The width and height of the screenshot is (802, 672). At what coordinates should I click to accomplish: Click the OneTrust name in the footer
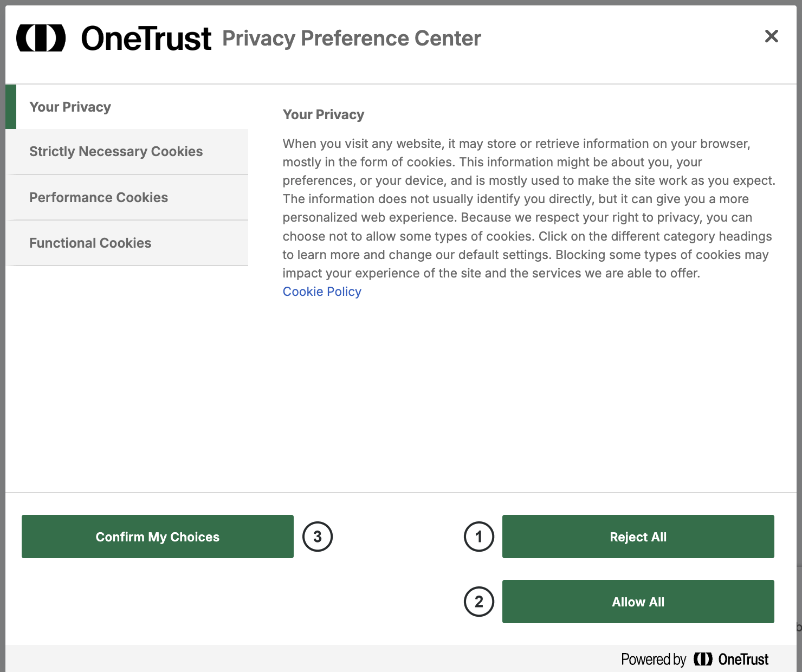coord(743,660)
